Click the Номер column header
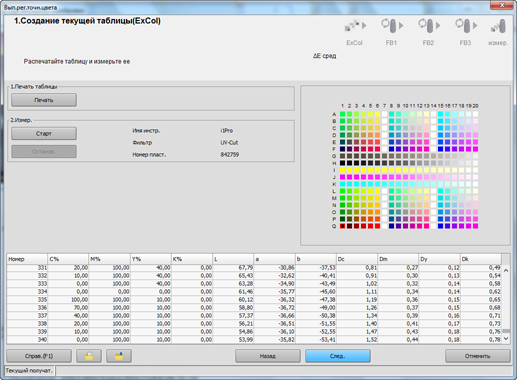This screenshot has height=380, width=517. click(x=27, y=259)
